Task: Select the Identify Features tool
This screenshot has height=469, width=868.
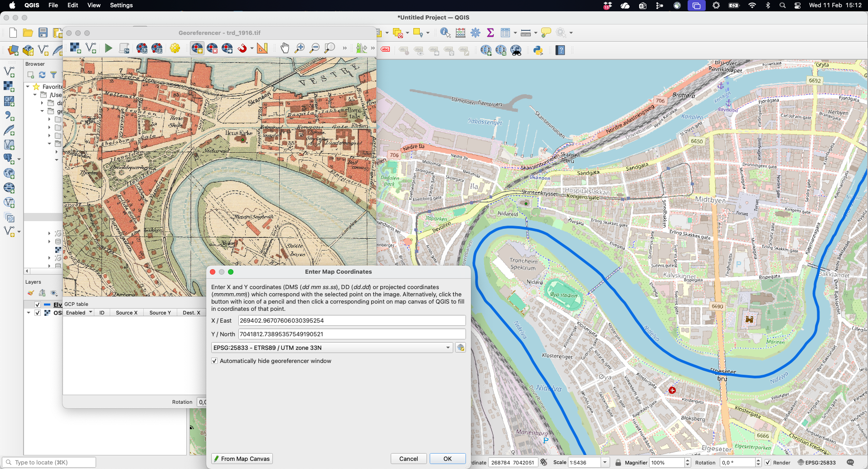Action: coord(445,33)
